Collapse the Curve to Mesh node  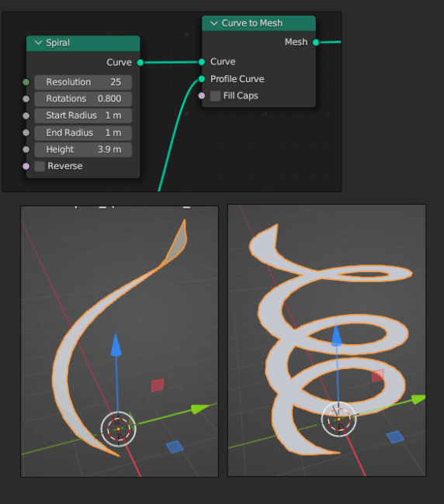[214, 23]
